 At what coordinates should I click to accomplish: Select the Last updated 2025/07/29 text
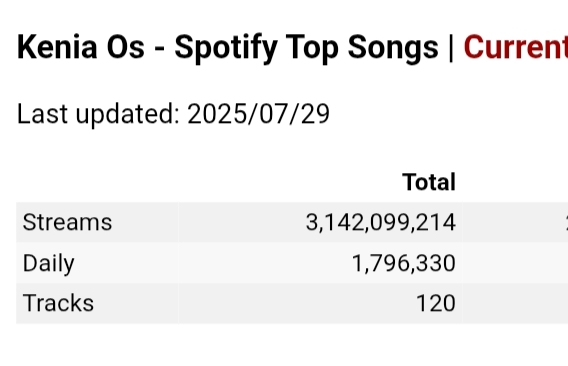[x=174, y=114]
